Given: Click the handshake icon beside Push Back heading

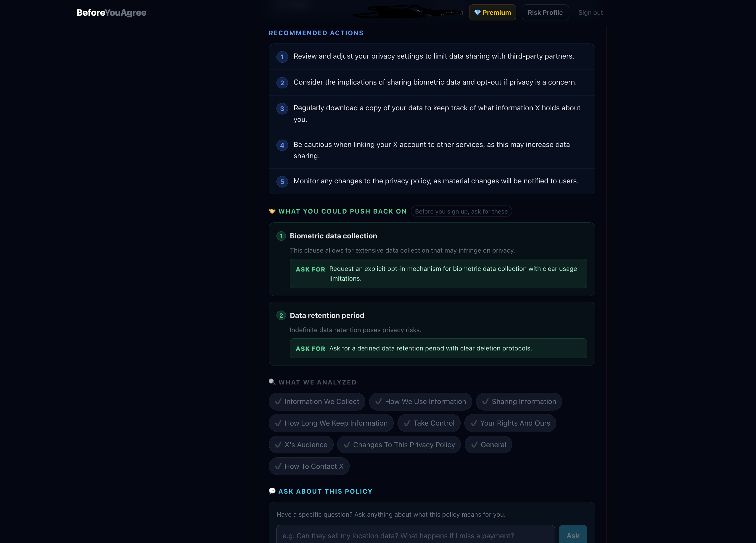Looking at the screenshot, I should click(272, 211).
